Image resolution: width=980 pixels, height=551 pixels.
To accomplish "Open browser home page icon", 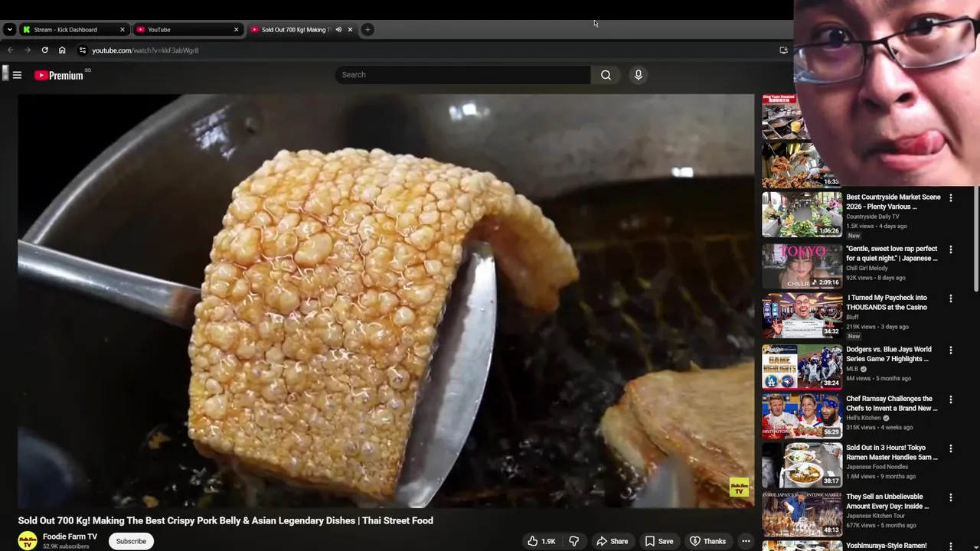I will point(62,51).
